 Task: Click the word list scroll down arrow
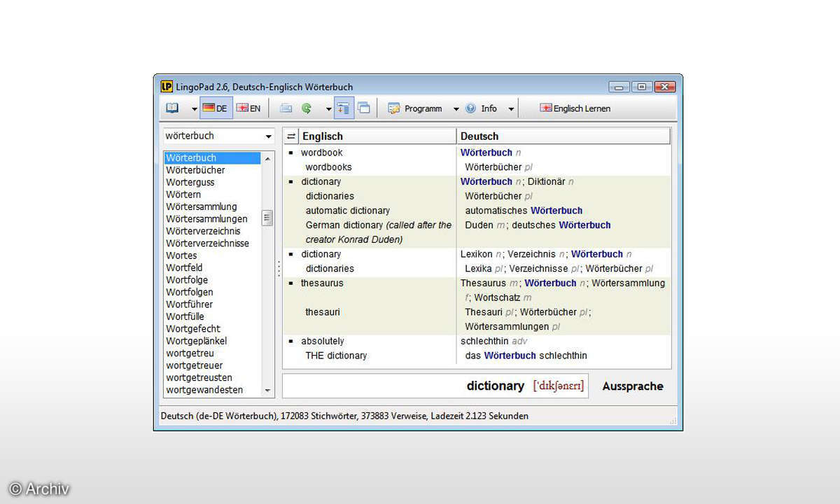pos(267,391)
